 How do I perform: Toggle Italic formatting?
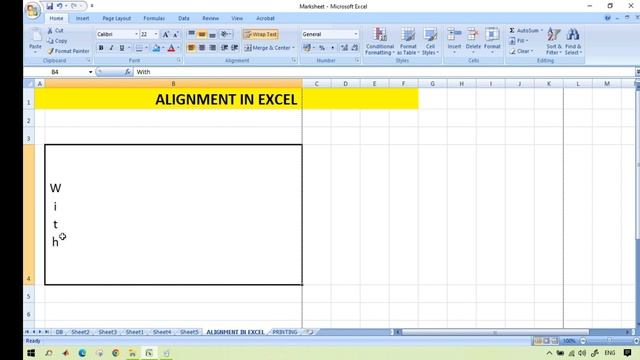pyautogui.click(x=111, y=48)
